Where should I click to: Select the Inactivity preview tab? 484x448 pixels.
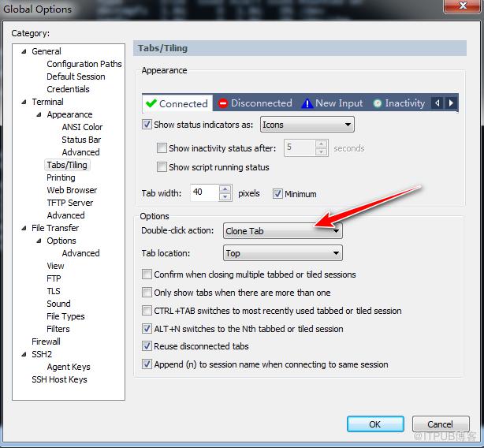[x=399, y=103]
